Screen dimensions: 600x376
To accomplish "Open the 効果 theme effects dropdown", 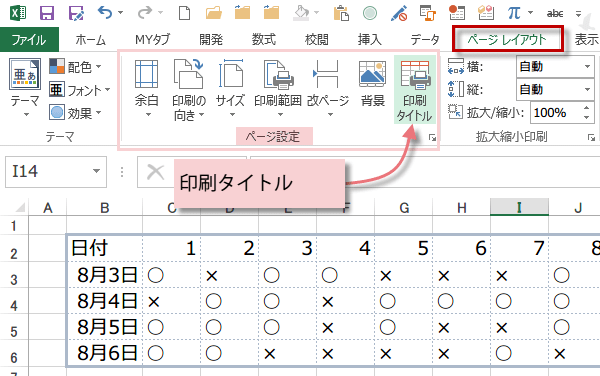I will point(75,113).
